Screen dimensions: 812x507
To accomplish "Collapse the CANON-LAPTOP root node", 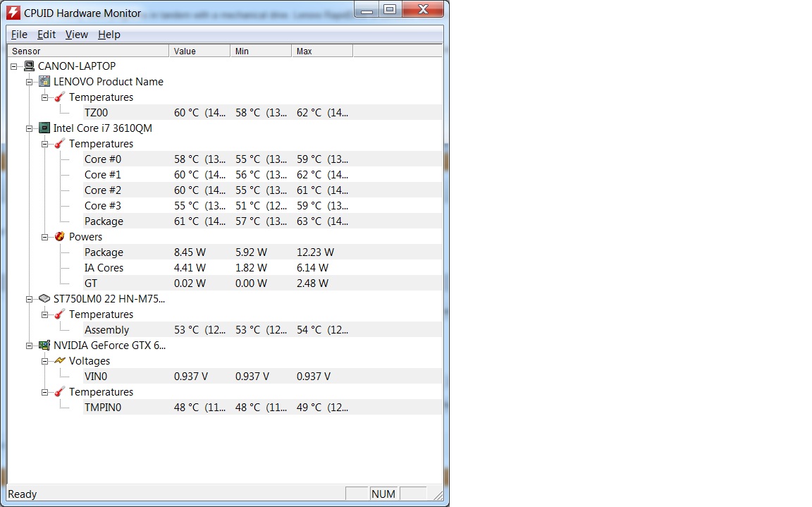I will [x=14, y=66].
